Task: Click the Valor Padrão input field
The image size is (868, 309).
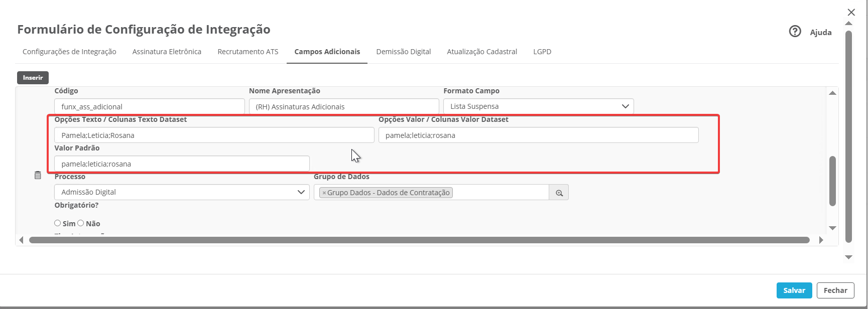Action: [x=182, y=164]
